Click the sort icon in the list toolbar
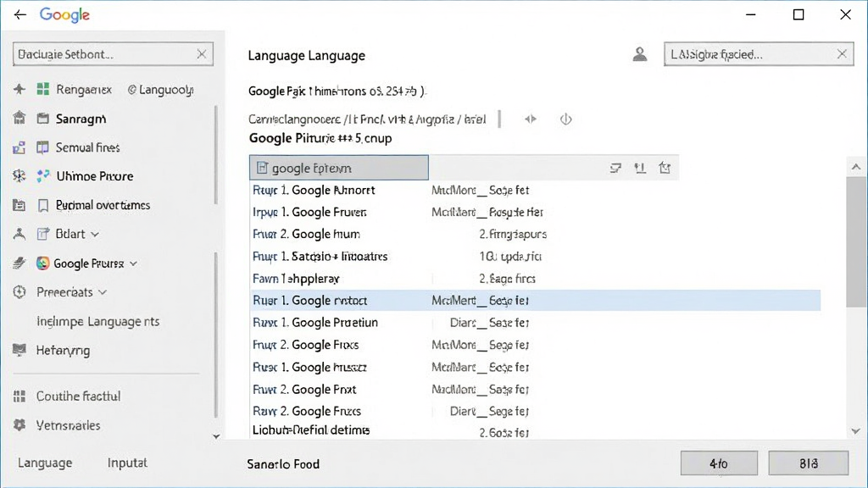 pyautogui.click(x=641, y=168)
